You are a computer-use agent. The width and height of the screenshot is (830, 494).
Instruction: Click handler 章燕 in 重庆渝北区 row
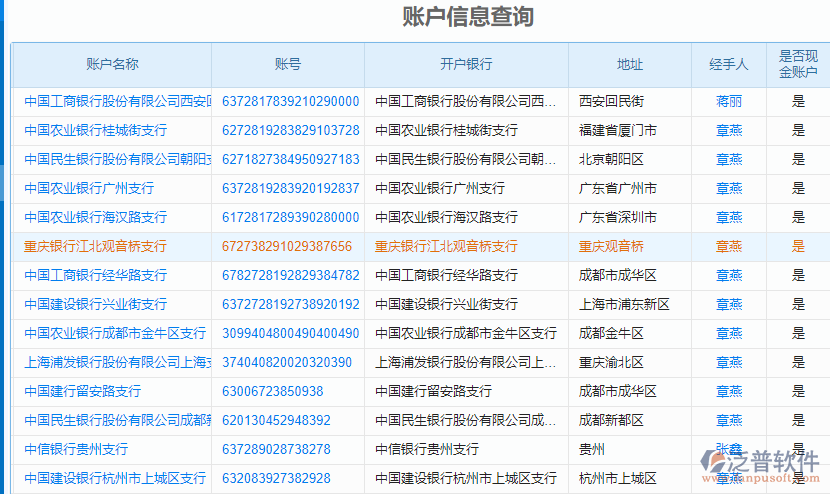coord(729,363)
